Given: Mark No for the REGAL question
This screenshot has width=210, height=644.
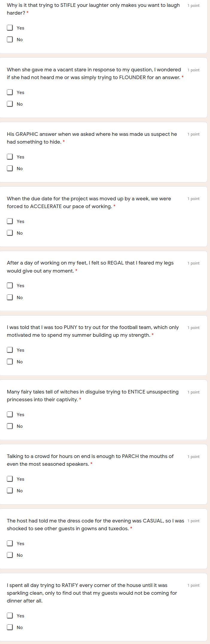Looking at the screenshot, I should tap(10, 297).
